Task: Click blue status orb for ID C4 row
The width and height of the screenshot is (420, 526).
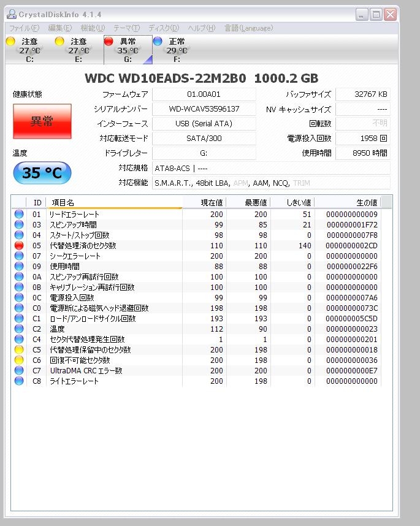Action: pyautogui.click(x=19, y=339)
